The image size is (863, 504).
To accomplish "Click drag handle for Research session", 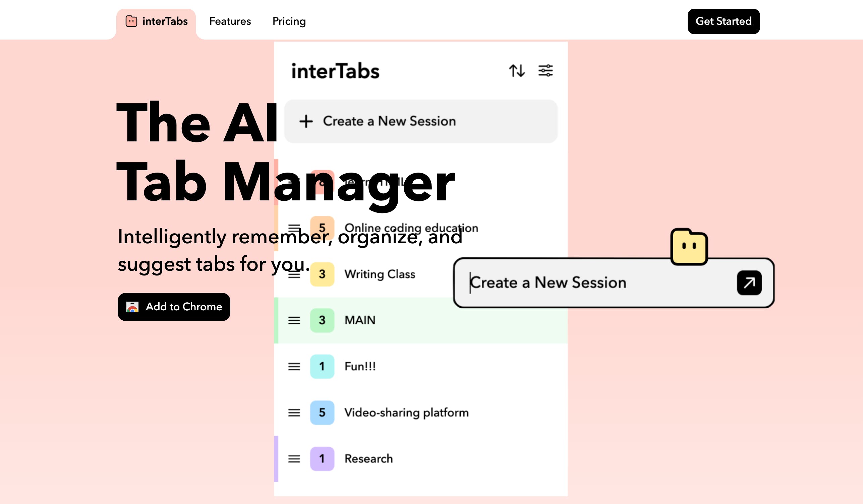I will [294, 459].
